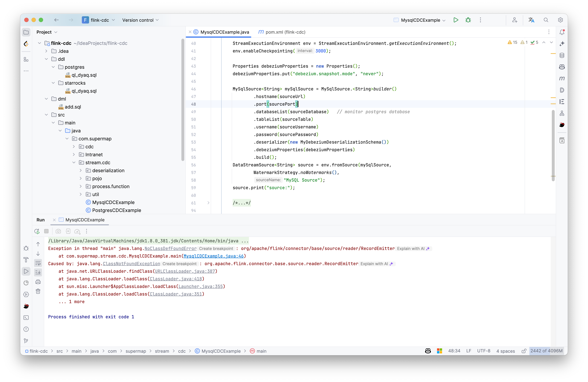Open the flink-cdc project dropdown
Image resolution: width=588 pixels, height=382 pixels.
(x=99, y=20)
